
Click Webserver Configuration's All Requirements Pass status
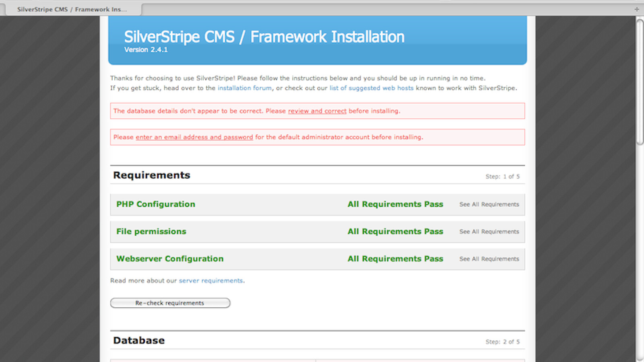(395, 259)
